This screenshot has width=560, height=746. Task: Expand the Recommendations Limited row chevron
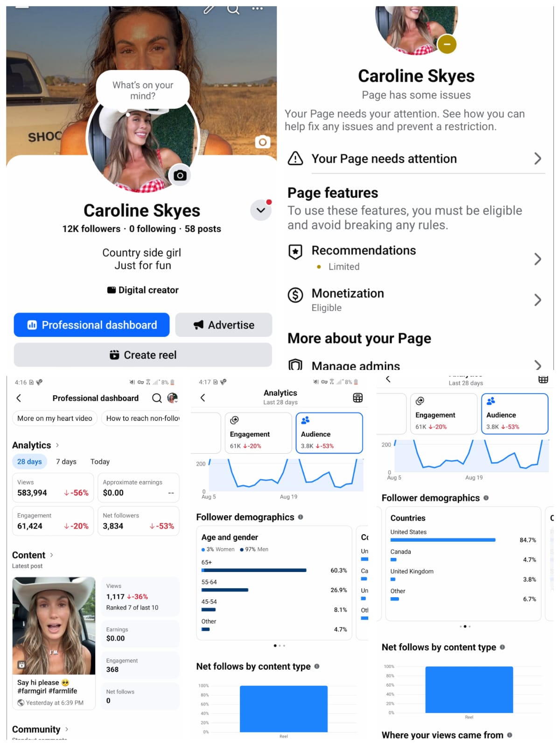(x=538, y=259)
